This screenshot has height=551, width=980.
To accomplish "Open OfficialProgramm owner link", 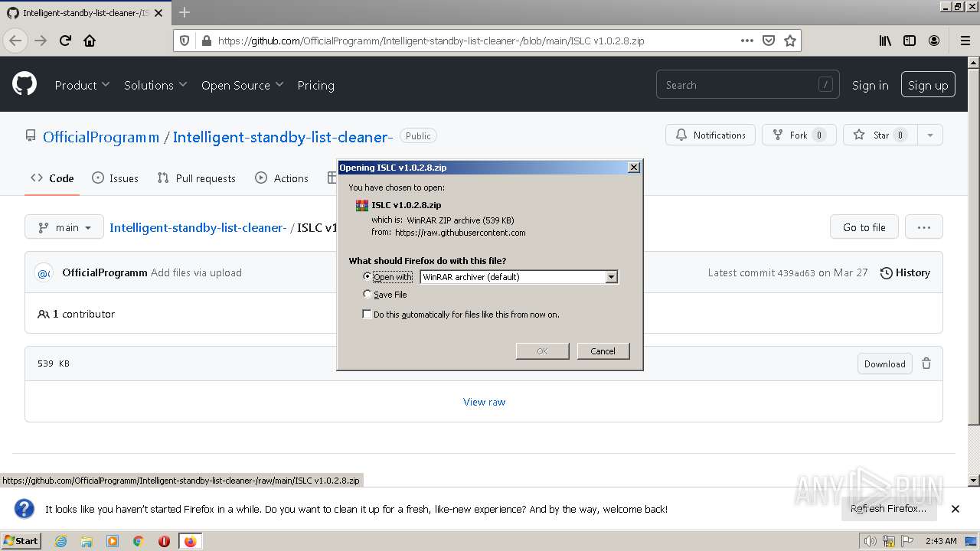I will point(101,137).
